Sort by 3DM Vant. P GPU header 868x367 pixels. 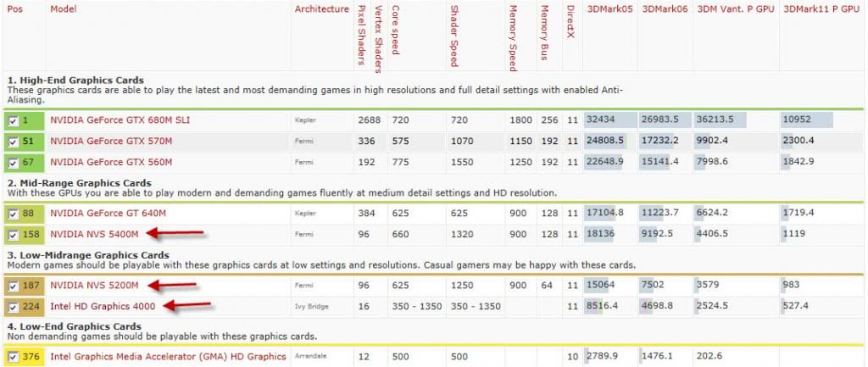coord(736,9)
